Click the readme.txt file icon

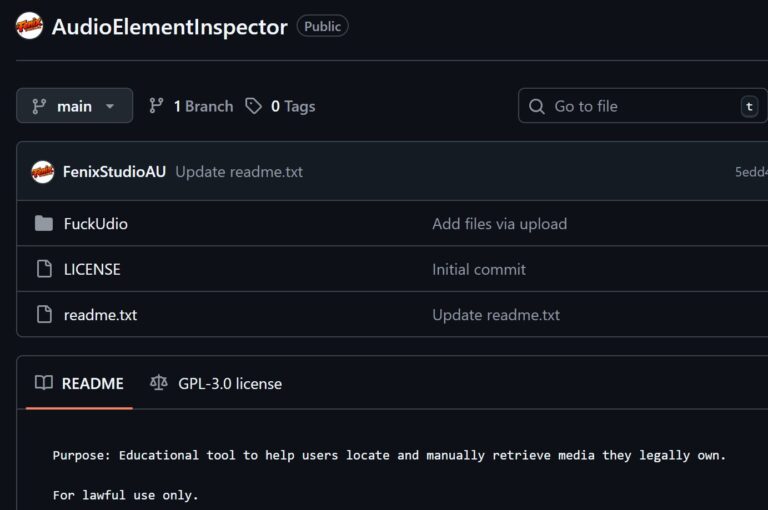(x=43, y=314)
